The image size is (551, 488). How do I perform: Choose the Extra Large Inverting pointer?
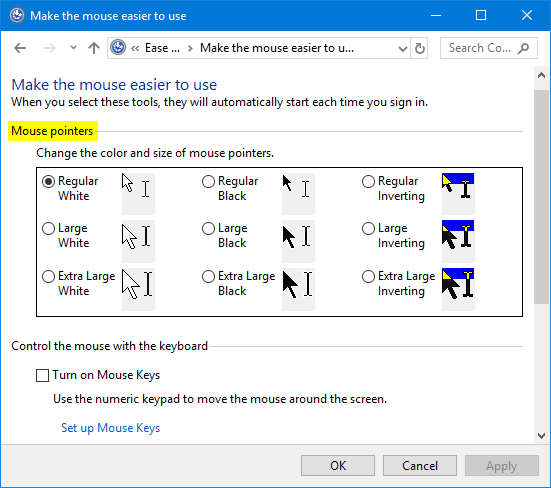(x=368, y=276)
